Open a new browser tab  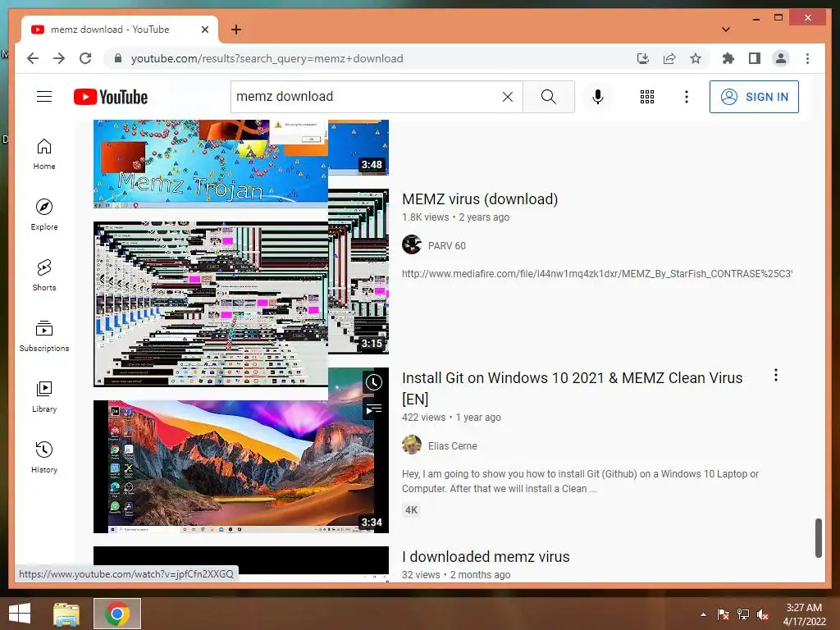(x=236, y=30)
